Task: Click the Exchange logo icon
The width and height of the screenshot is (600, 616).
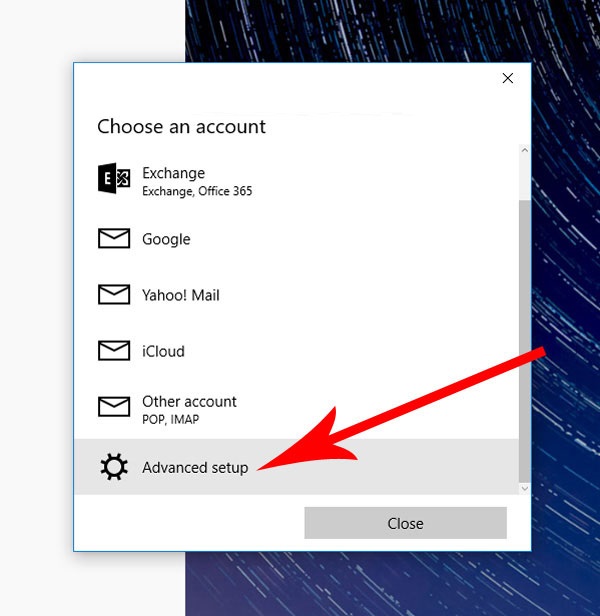Action: [x=114, y=178]
